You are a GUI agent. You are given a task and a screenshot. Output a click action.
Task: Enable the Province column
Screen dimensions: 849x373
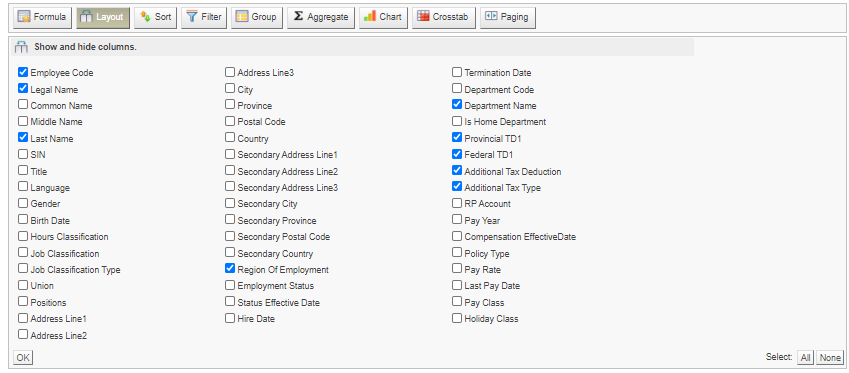pos(230,104)
